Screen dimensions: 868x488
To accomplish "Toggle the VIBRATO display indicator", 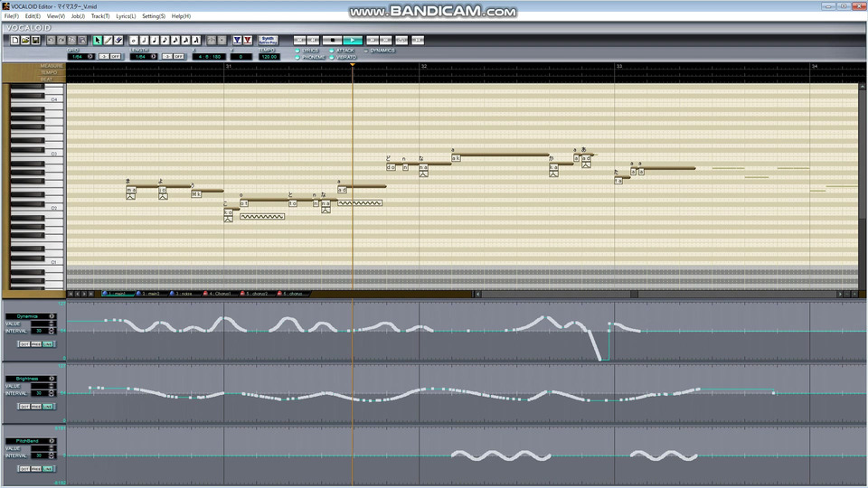I will coord(332,58).
